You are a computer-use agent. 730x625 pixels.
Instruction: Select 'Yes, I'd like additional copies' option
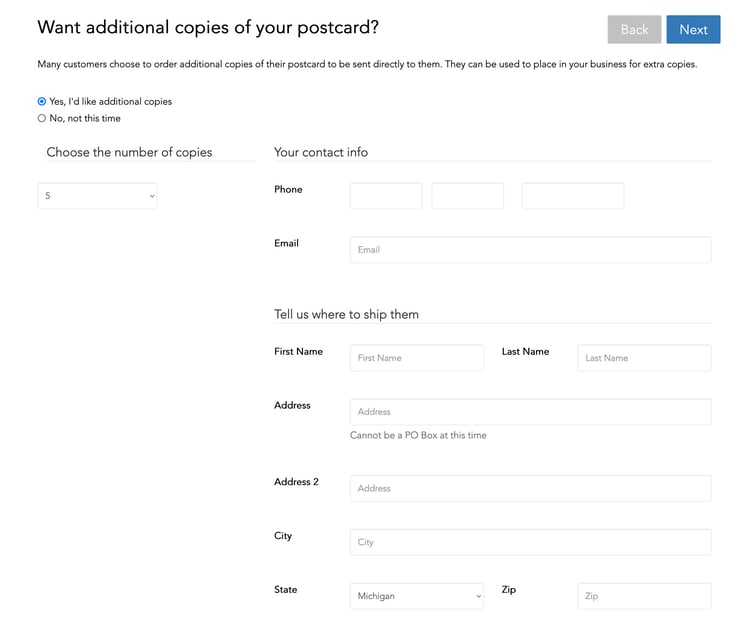[42, 101]
